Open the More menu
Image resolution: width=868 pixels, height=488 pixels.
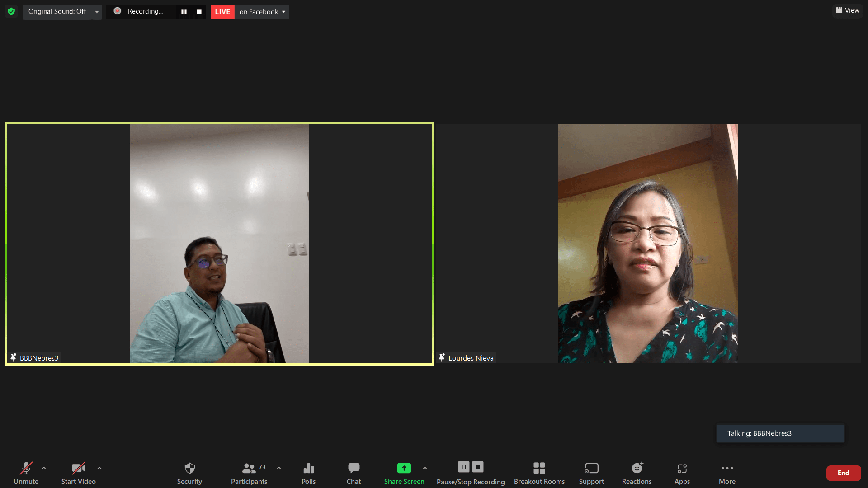pyautogui.click(x=727, y=473)
